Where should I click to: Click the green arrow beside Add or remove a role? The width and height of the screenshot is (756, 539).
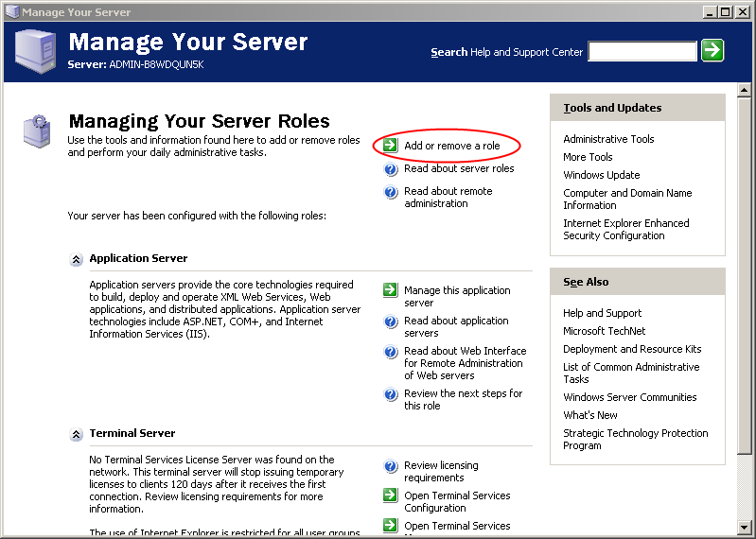click(x=390, y=145)
